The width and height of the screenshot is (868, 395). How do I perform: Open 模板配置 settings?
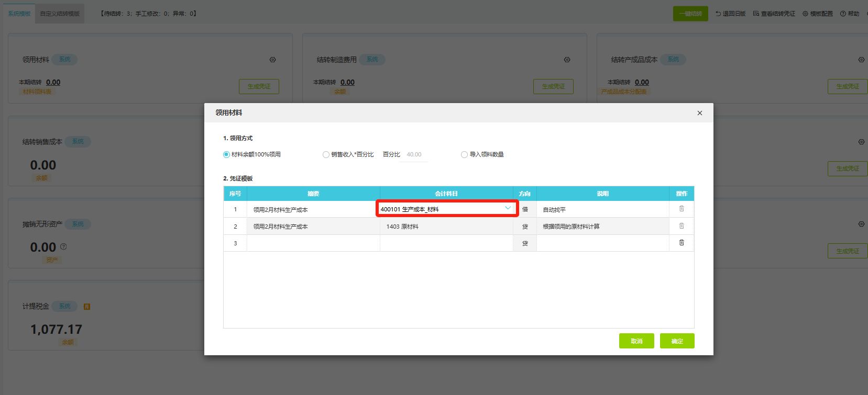click(818, 14)
